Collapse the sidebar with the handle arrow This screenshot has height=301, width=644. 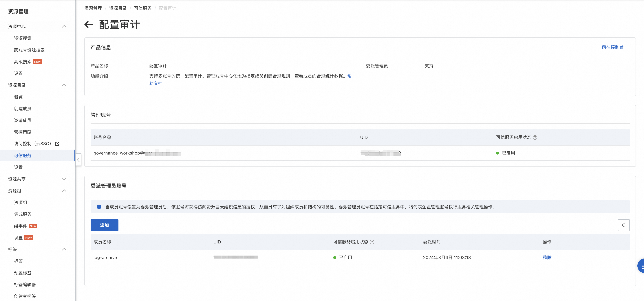pos(78,160)
